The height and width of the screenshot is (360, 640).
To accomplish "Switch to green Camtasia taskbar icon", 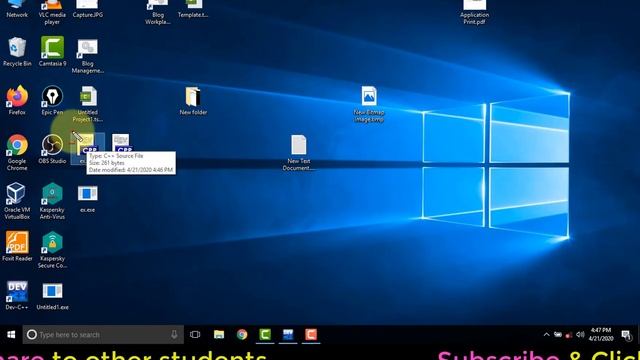I will pyautogui.click(x=265, y=335).
